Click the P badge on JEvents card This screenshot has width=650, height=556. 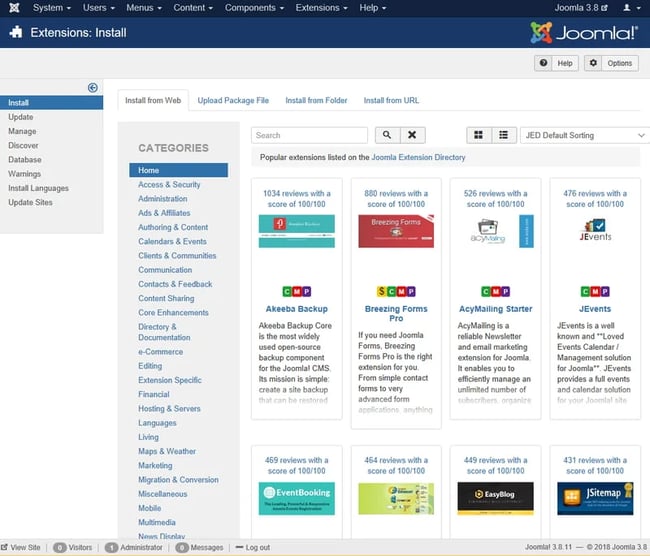(x=605, y=291)
